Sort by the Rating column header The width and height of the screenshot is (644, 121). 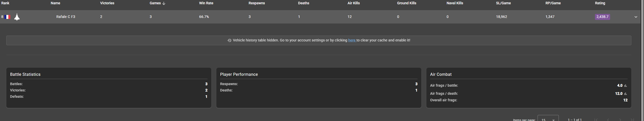click(600, 3)
